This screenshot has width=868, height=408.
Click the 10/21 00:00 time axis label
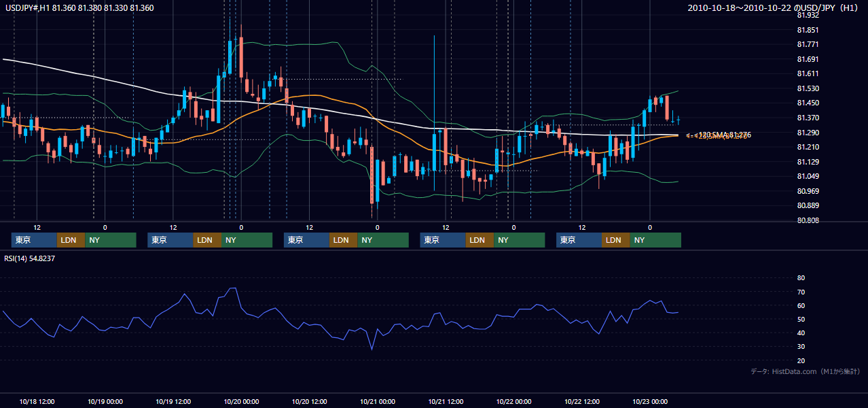pos(378,401)
